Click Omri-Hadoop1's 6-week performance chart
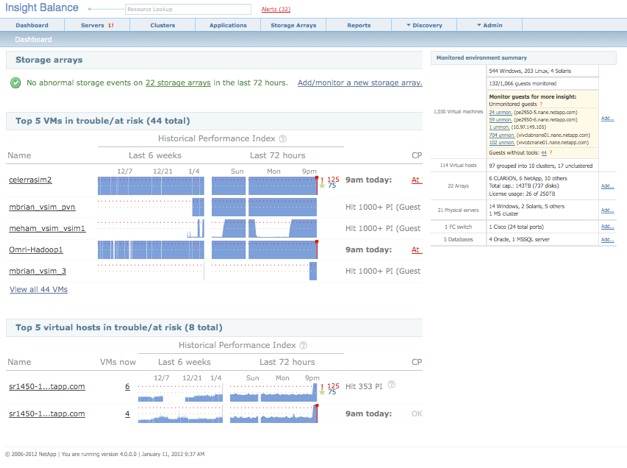This screenshot has height=468, width=627. [x=151, y=250]
